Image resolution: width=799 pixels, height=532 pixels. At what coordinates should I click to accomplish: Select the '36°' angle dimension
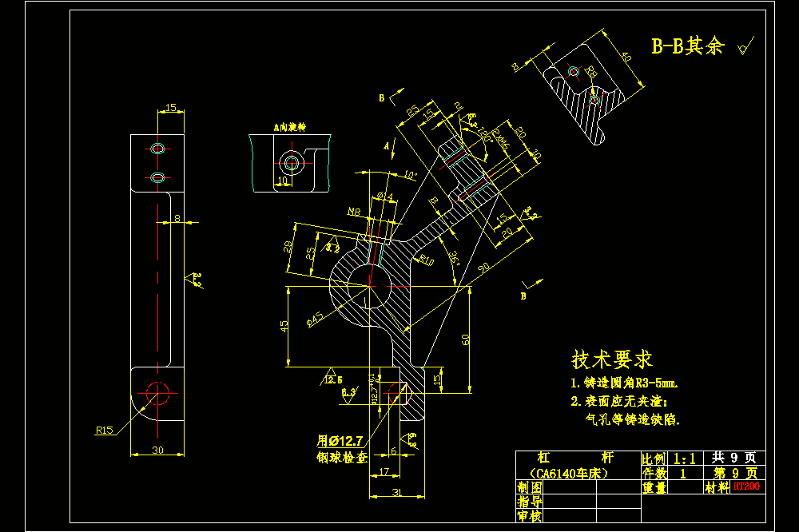(454, 258)
